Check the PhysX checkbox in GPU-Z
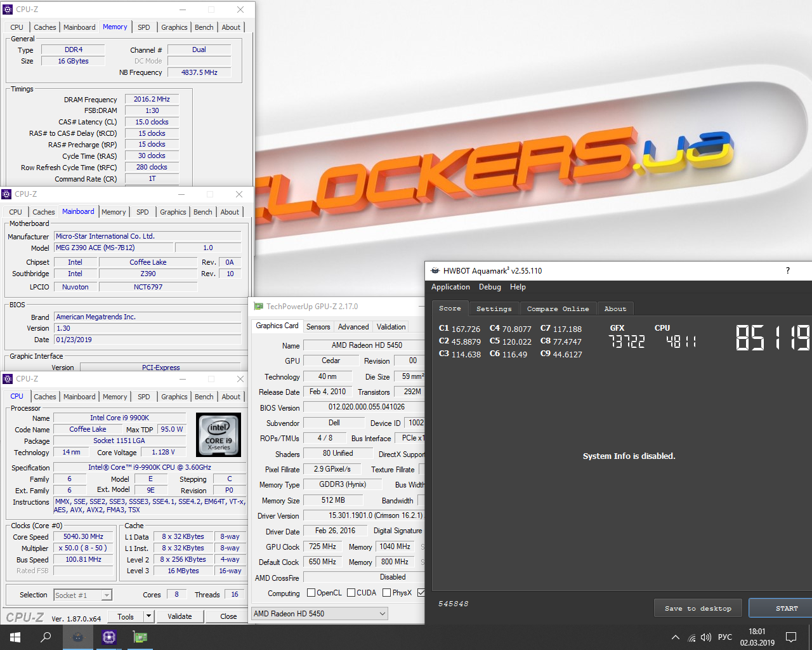Image resolution: width=812 pixels, height=650 pixels. tap(386, 593)
